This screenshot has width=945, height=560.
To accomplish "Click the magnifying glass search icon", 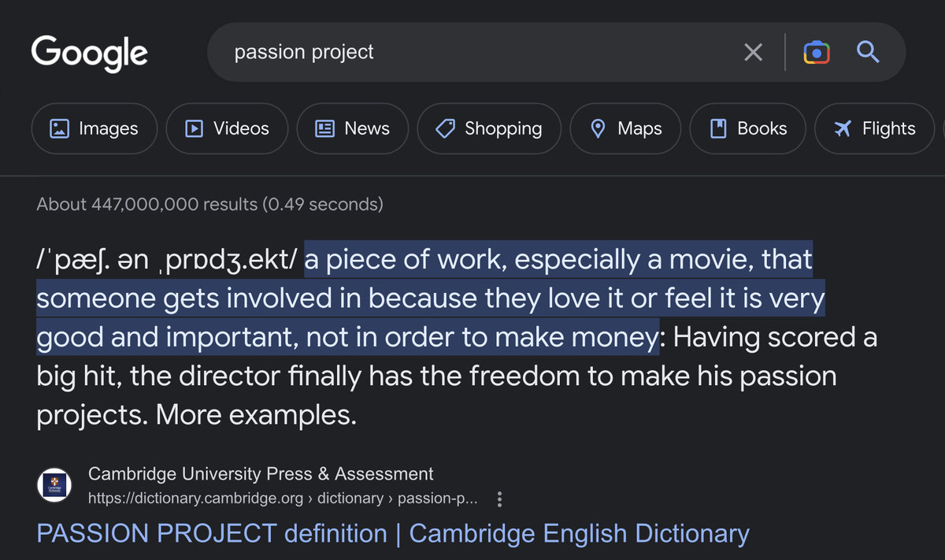I will pyautogui.click(x=867, y=53).
